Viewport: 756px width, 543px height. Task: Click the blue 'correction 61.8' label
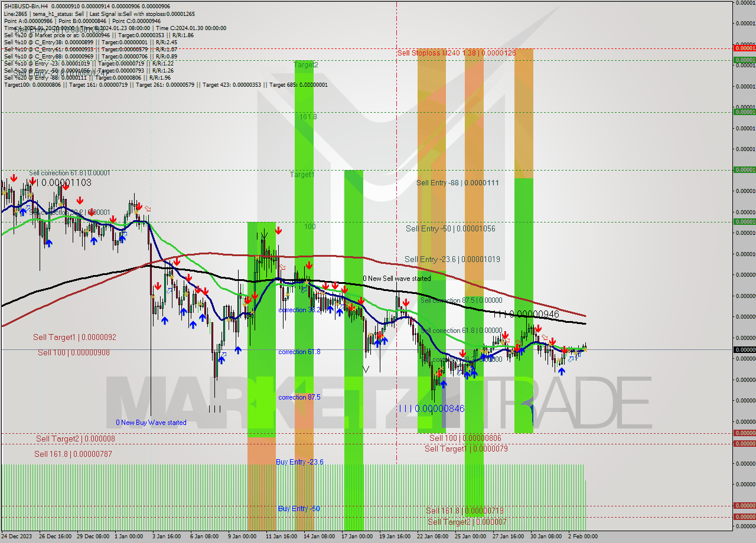[299, 352]
